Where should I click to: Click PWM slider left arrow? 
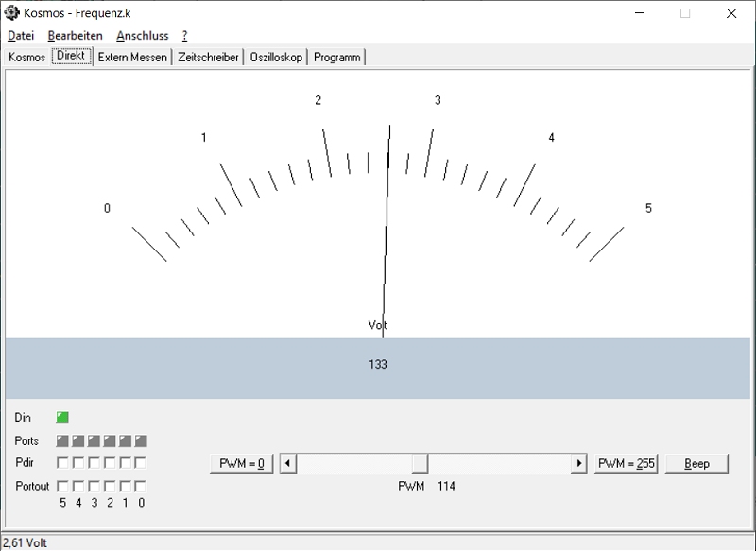[x=287, y=463]
